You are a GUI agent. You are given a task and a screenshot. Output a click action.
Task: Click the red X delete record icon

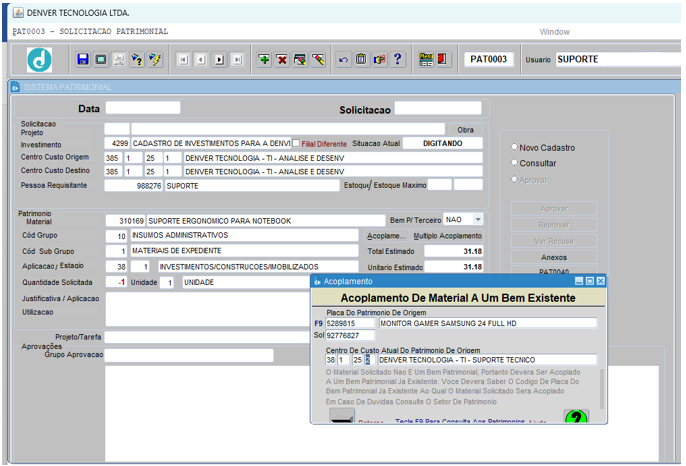coord(282,60)
